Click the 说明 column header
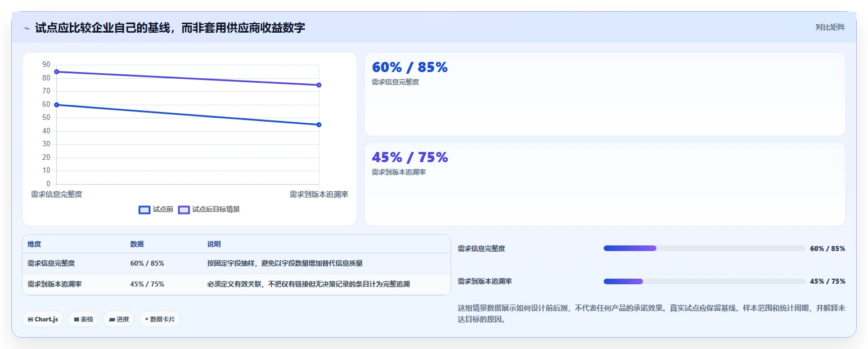The image size is (868, 349). 214,244
